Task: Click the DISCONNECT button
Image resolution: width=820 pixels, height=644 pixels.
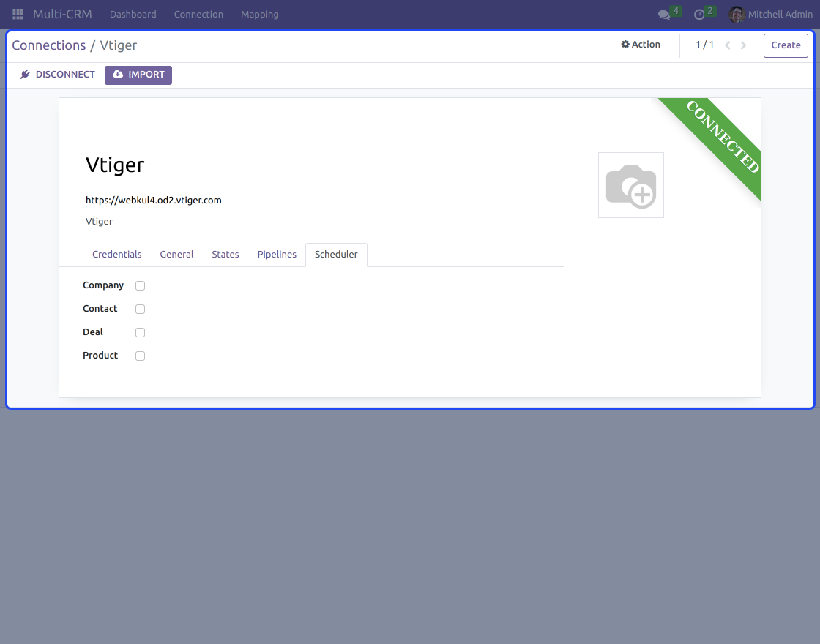Action: click(x=58, y=75)
